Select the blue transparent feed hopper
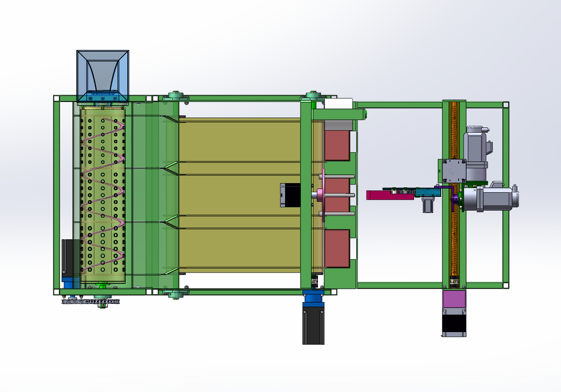The image size is (561, 392). pyautogui.click(x=103, y=77)
